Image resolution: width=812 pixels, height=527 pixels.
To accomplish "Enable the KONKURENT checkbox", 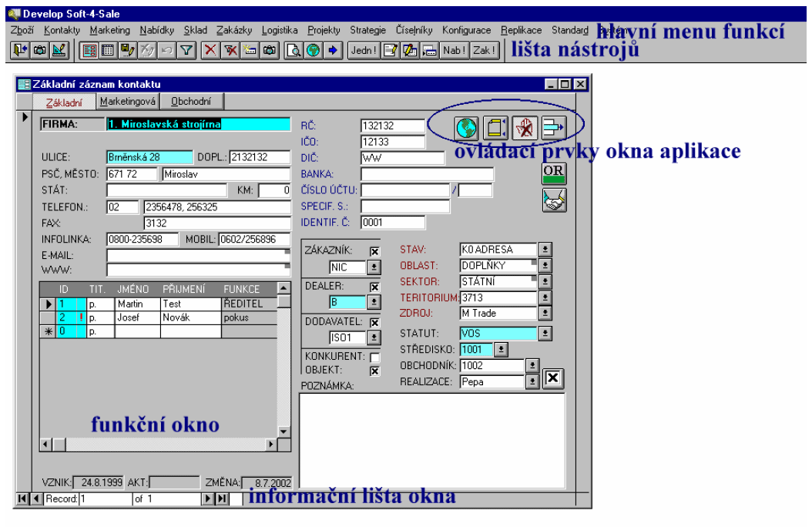I will click(x=375, y=357).
